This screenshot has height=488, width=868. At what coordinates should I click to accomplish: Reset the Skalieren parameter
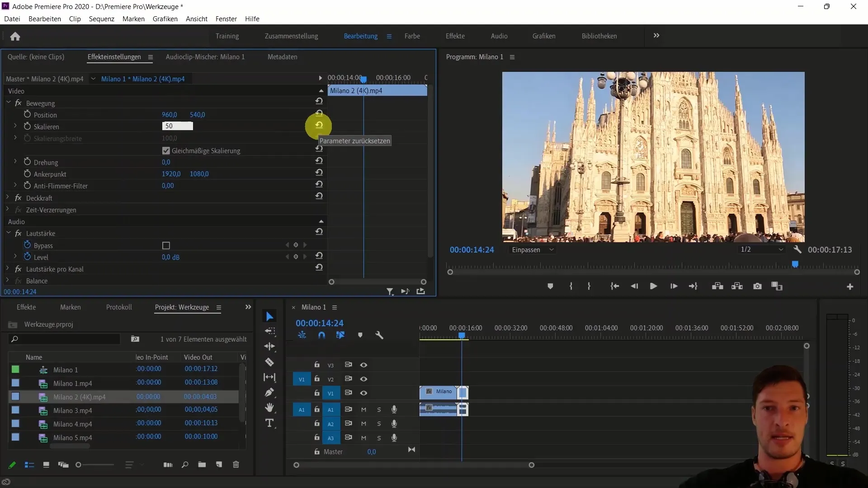coord(319,126)
